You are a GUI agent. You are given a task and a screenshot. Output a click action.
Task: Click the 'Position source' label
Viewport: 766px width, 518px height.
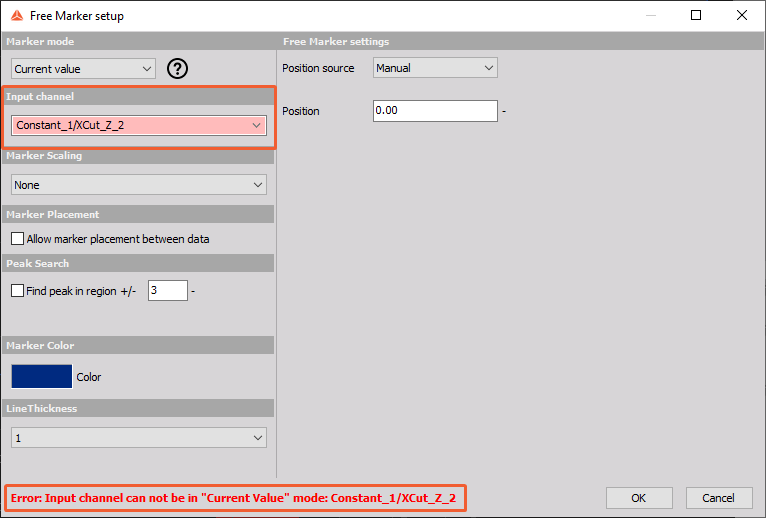[x=318, y=68]
